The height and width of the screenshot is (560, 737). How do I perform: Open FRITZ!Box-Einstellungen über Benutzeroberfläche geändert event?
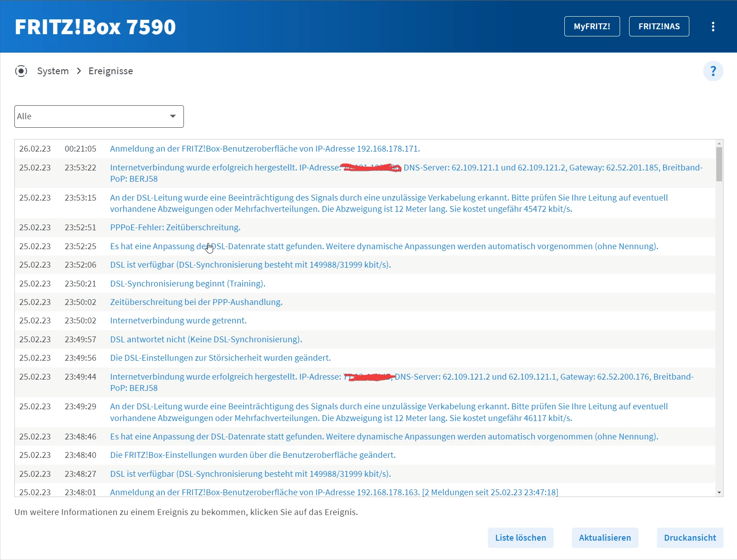253,455
